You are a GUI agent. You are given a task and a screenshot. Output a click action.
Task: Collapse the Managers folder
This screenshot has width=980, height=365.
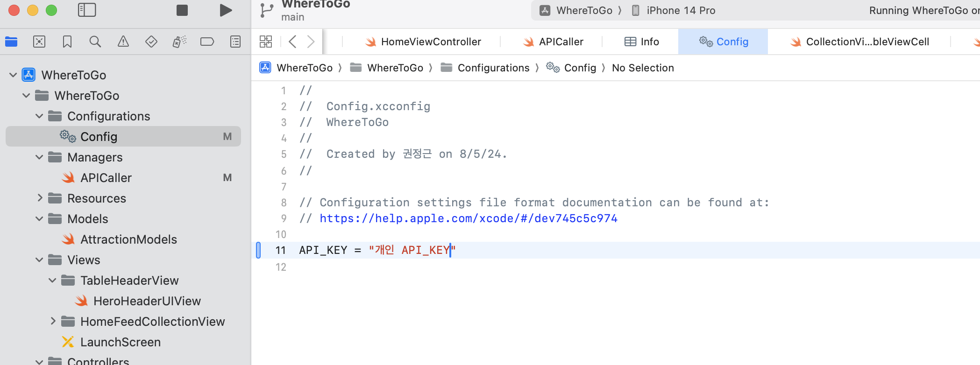click(x=39, y=157)
